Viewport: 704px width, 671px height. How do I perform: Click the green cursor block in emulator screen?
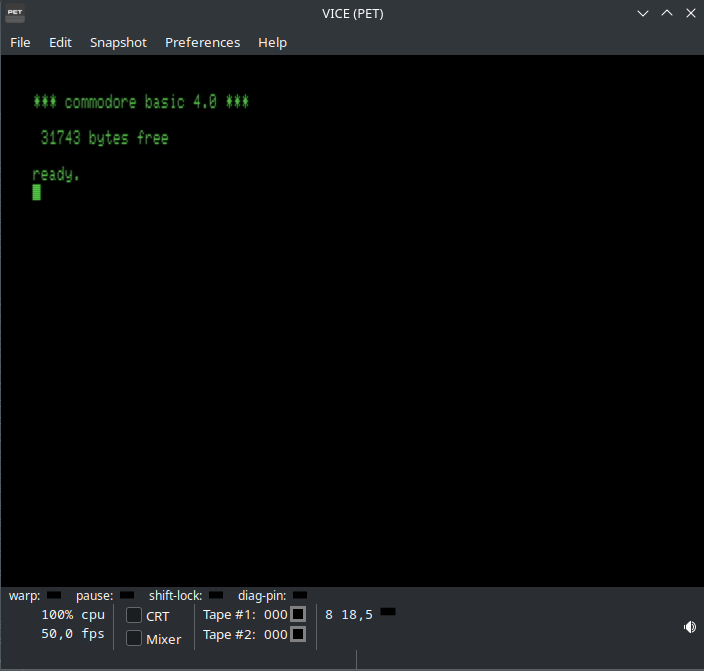[37, 192]
